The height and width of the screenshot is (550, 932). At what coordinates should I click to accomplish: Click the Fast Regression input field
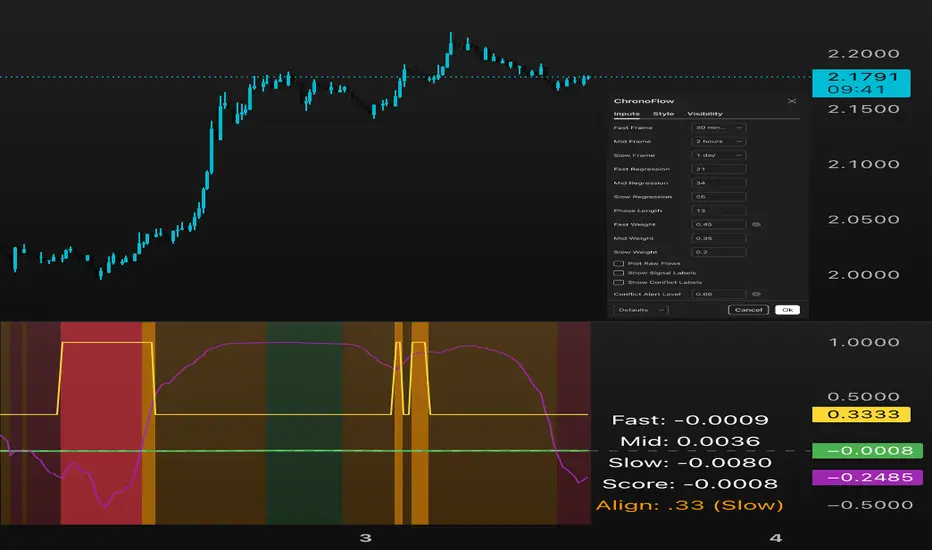point(718,169)
